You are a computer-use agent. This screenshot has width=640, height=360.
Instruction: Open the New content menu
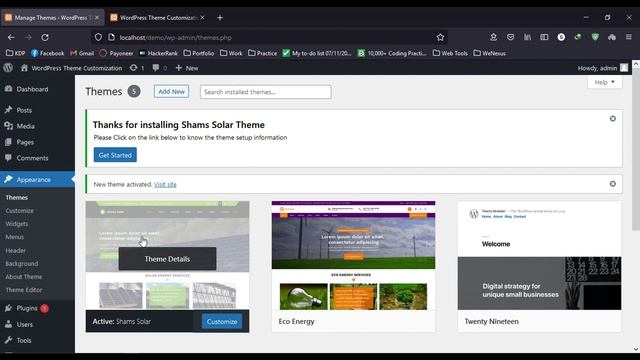187,68
